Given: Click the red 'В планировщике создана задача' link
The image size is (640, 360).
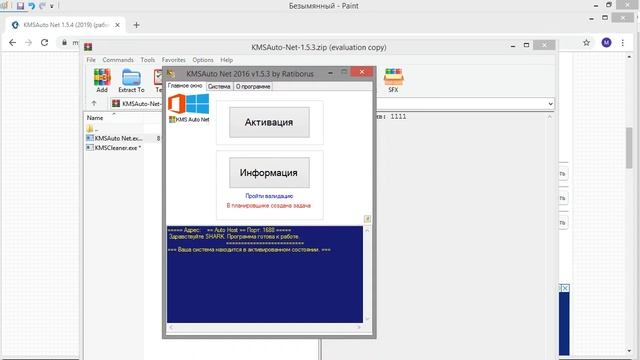Looking at the screenshot, I should pos(269,205).
